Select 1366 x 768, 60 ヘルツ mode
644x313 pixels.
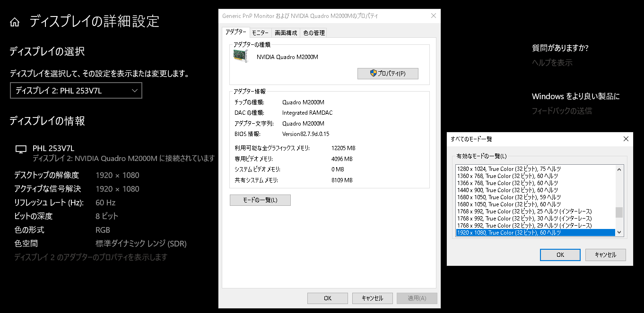535,183
